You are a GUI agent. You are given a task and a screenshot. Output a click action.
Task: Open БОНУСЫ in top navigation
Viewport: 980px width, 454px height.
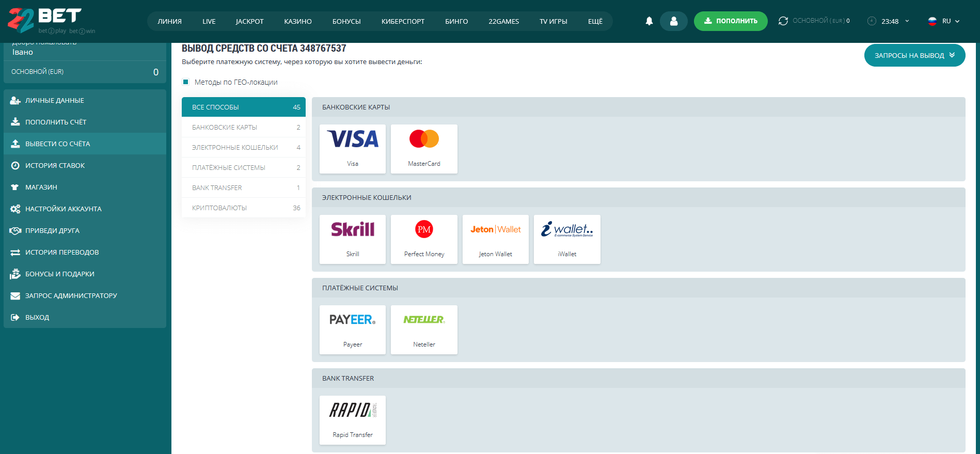point(346,21)
